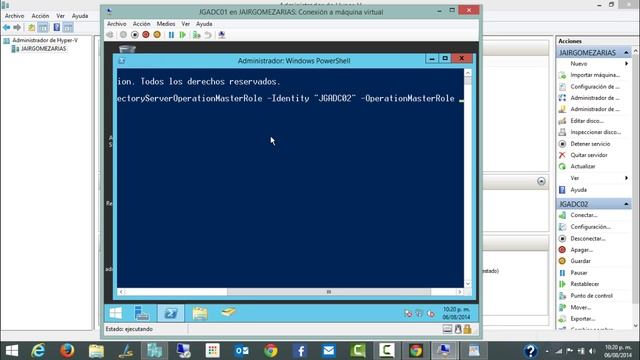
Task: Click the host volume icon in system tray
Action: click(x=592, y=351)
